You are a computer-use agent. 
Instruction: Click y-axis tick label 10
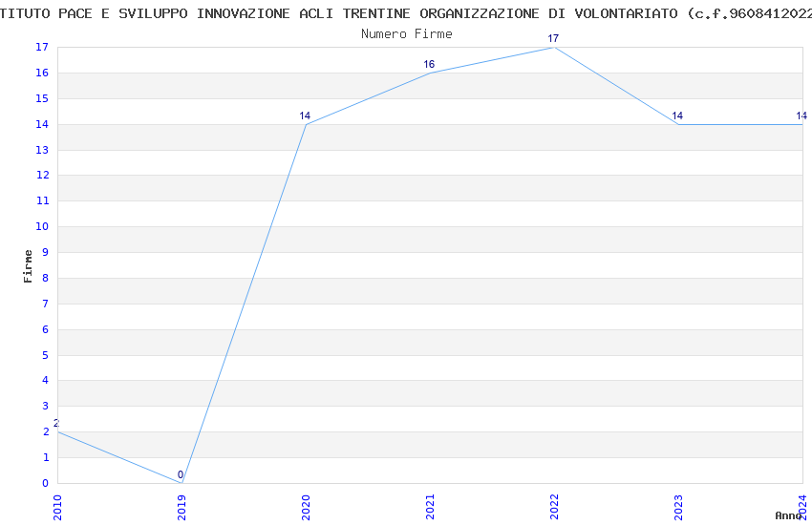[42, 226]
